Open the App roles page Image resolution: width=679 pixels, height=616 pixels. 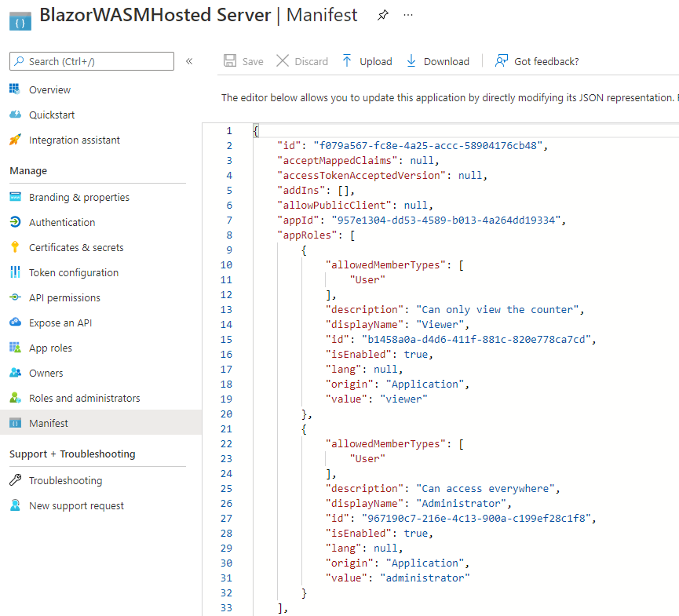(50, 348)
